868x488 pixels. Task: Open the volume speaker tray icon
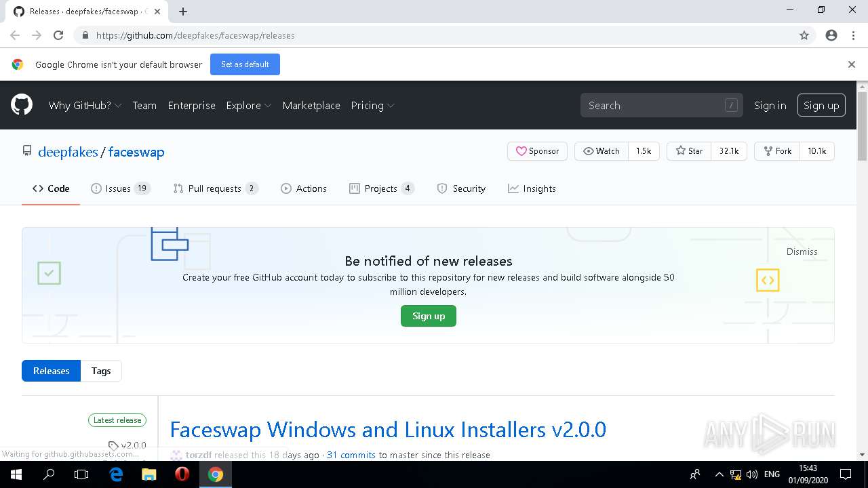tap(751, 474)
